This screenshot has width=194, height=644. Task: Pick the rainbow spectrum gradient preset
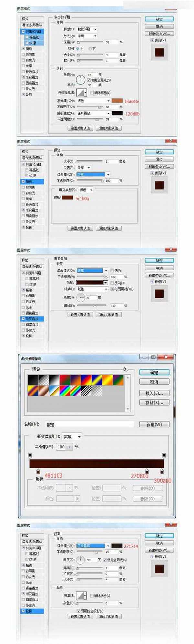(x=65, y=390)
